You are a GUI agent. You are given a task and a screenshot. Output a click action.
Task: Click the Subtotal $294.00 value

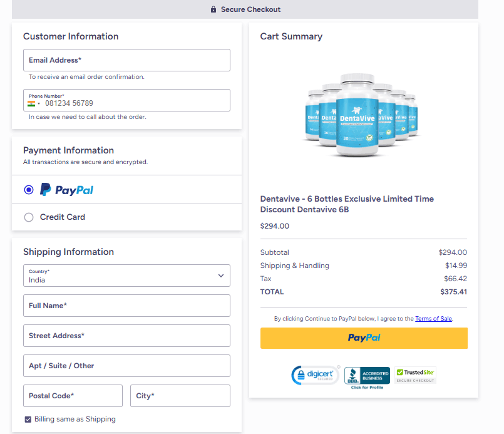pos(453,252)
